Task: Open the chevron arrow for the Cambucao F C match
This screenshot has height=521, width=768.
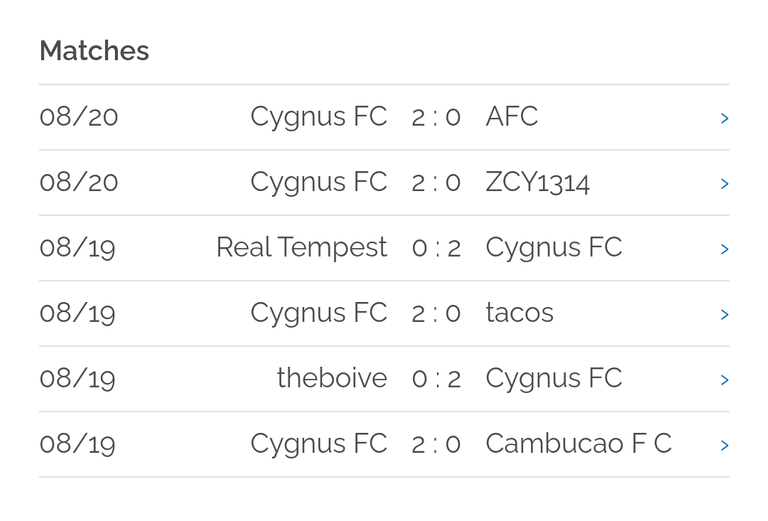Action: (x=724, y=445)
